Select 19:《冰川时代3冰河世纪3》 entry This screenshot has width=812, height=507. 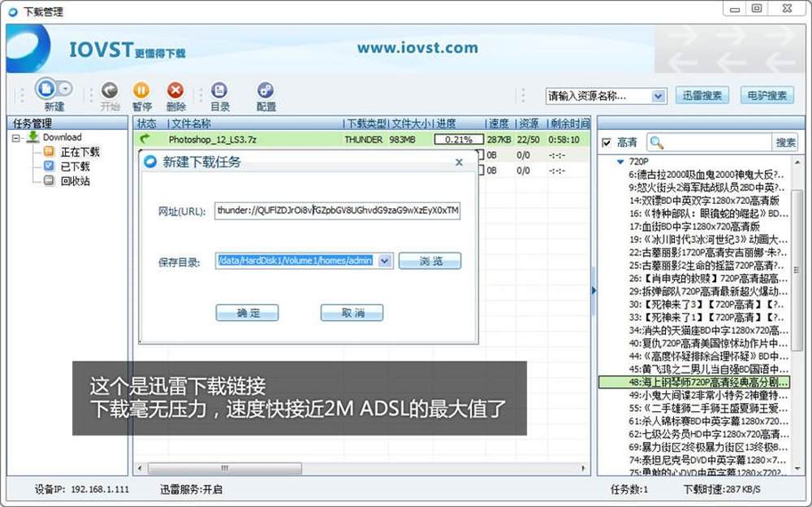[708, 240]
